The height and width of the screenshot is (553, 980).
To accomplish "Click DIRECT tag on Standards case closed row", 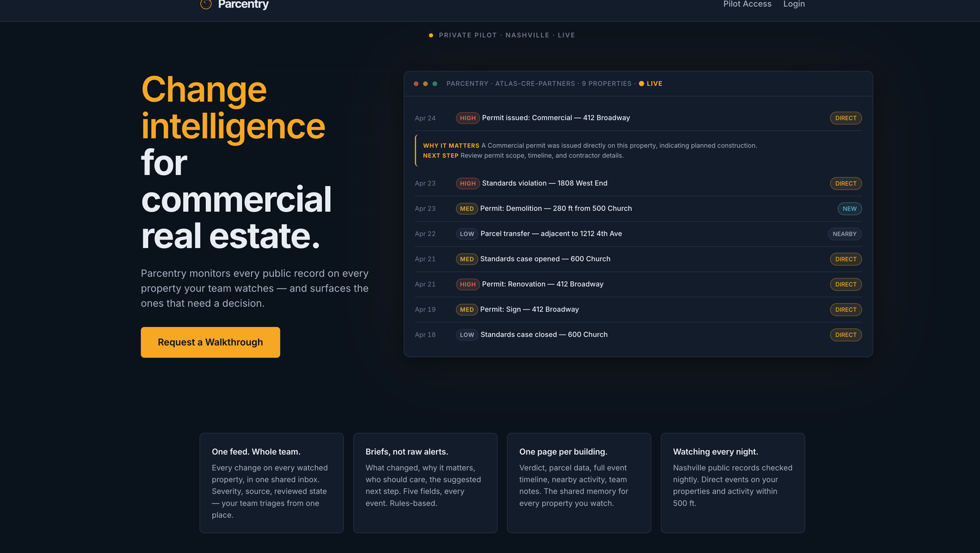I will [x=846, y=335].
